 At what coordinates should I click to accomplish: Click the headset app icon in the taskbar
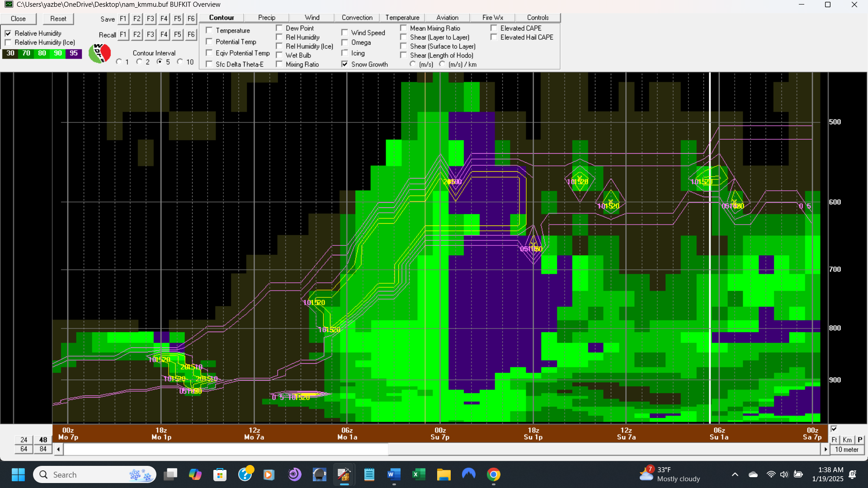point(319,474)
